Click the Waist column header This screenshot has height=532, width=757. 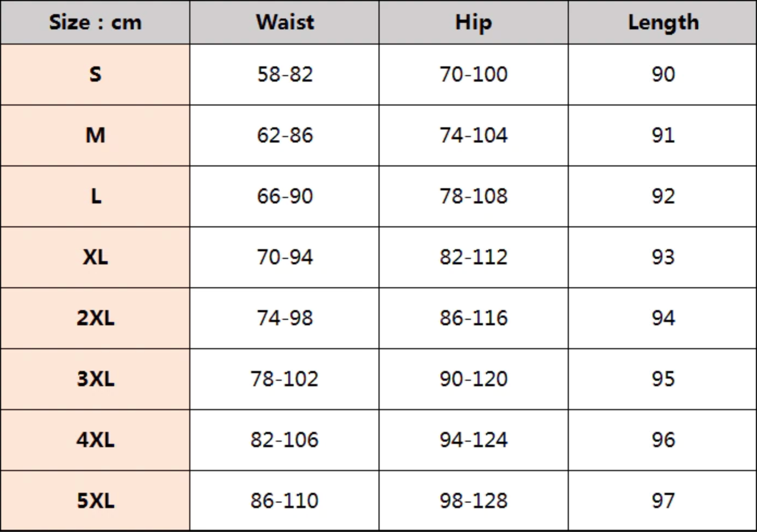[284, 22]
